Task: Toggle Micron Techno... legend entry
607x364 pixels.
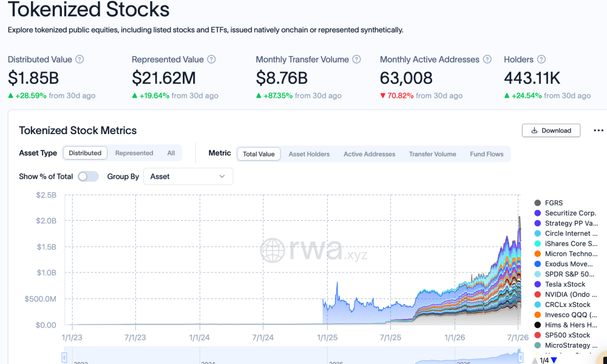Action: click(x=566, y=254)
